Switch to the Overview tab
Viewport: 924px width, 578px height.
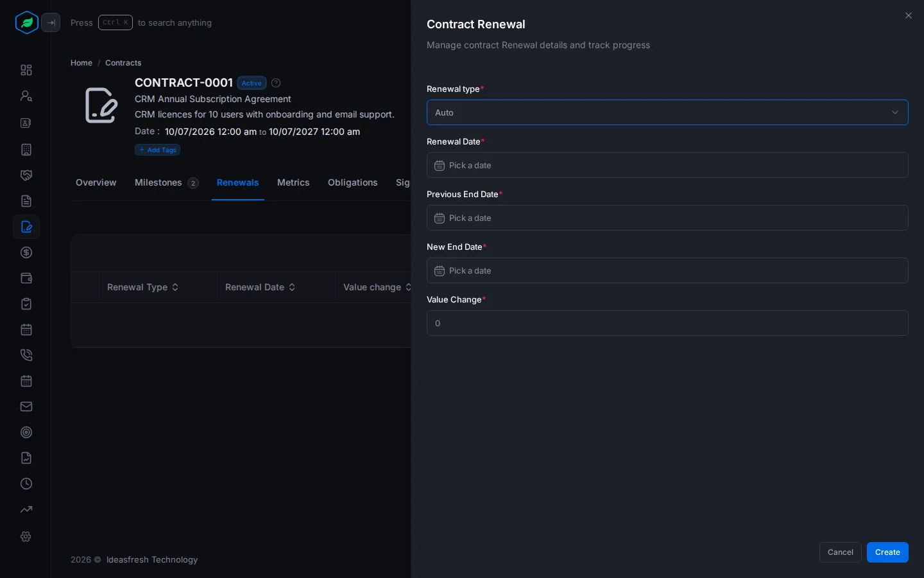click(96, 182)
